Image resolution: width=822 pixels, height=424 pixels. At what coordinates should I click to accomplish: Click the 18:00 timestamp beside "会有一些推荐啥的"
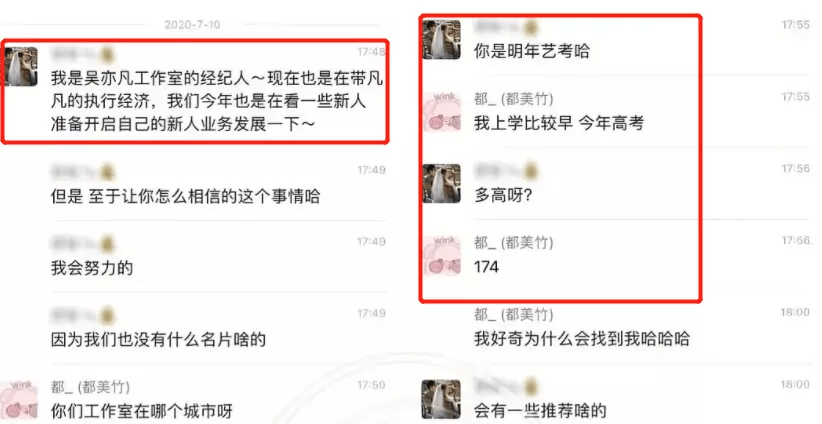[x=795, y=385]
